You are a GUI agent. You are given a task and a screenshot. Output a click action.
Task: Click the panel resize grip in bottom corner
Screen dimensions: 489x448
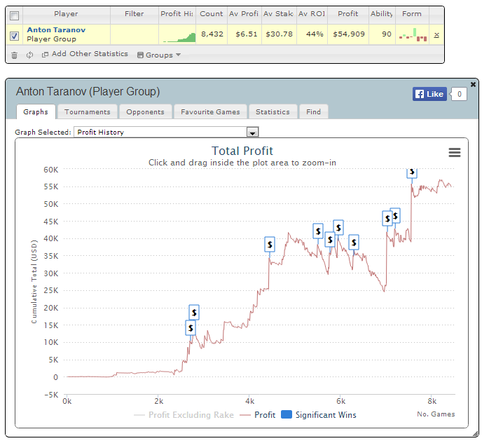point(475,433)
